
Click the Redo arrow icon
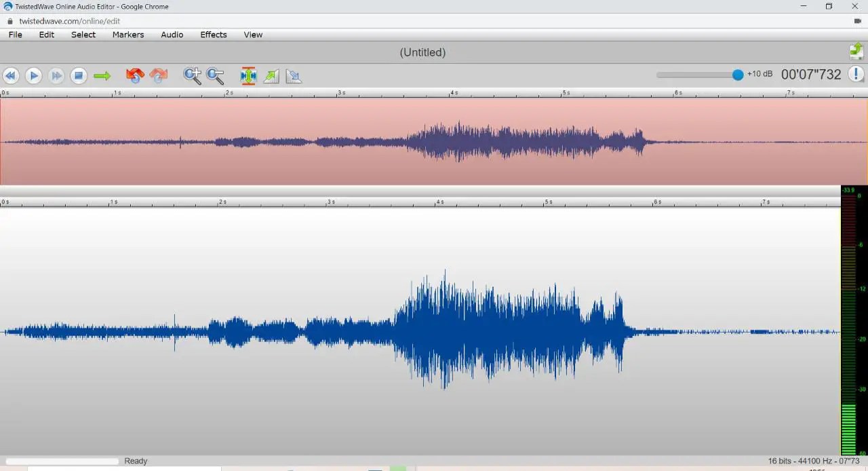[x=159, y=75]
